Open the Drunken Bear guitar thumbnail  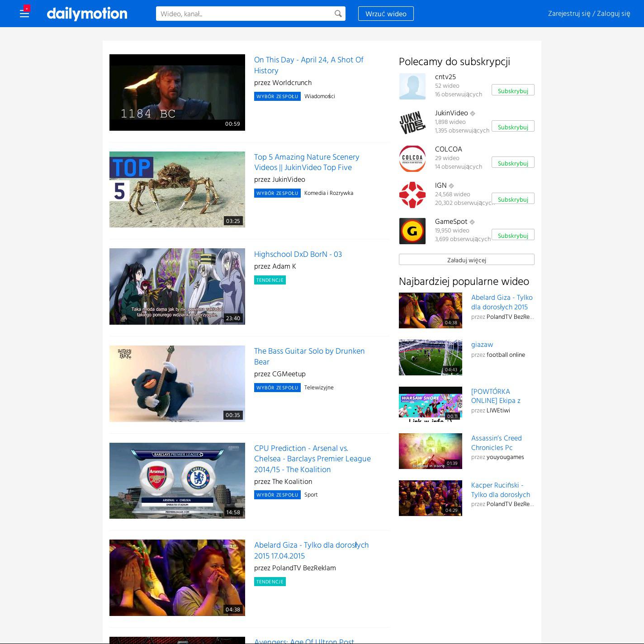(177, 384)
